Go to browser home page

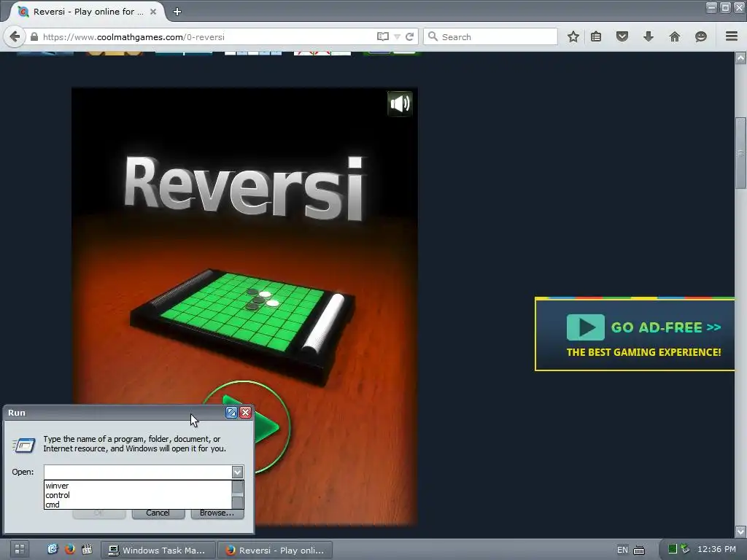(675, 36)
